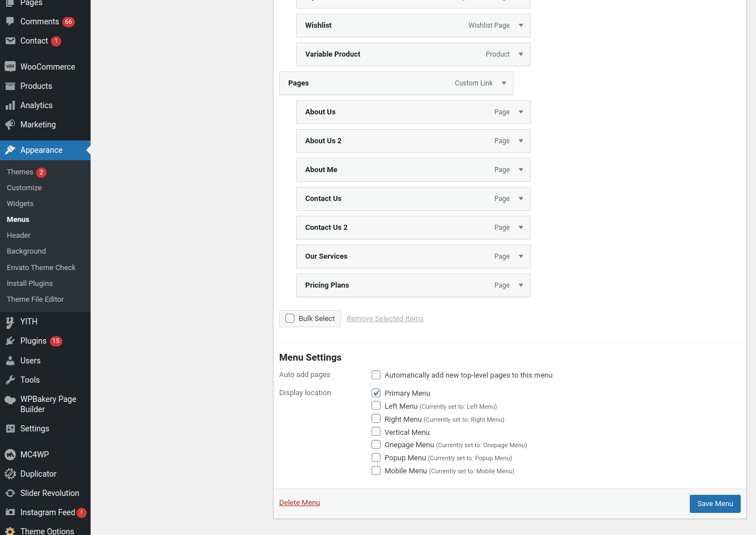Click the Save Menu button
This screenshot has height=535, width=756.
(x=715, y=504)
